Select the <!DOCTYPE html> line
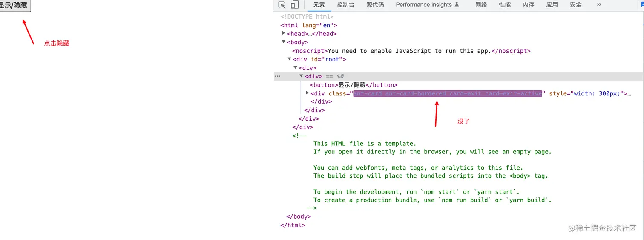The image size is (644, 240). point(307,17)
